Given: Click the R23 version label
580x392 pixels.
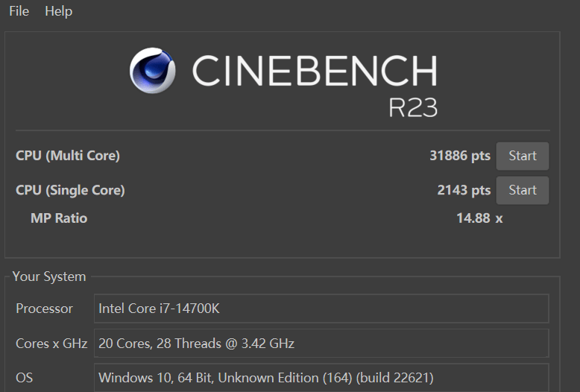Looking at the screenshot, I should (x=412, y=107).
